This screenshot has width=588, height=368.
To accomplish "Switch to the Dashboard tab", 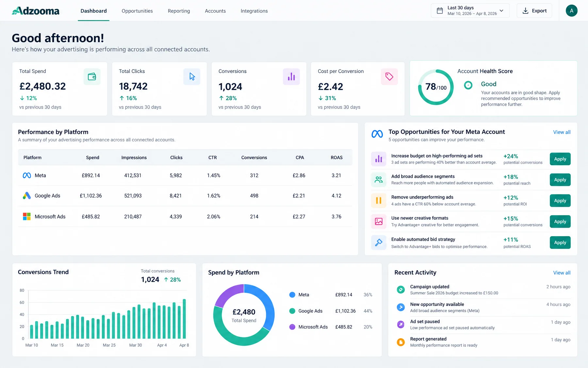I will point(93,11).
